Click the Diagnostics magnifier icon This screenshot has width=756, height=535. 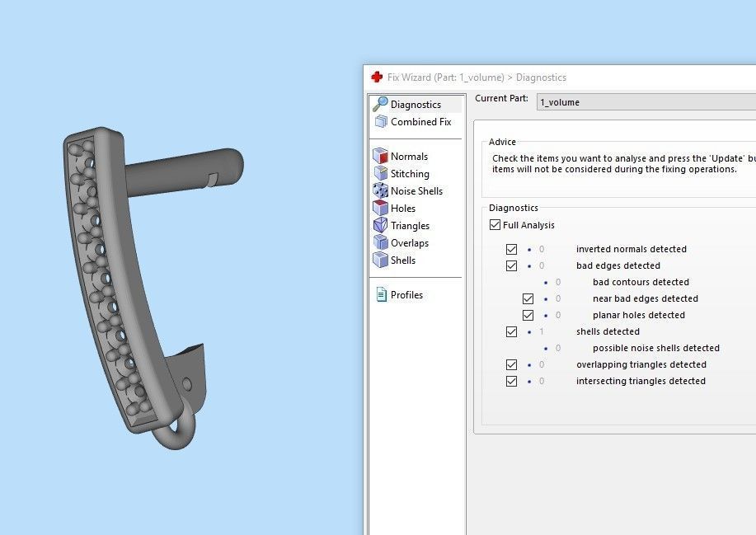(380, 104)
